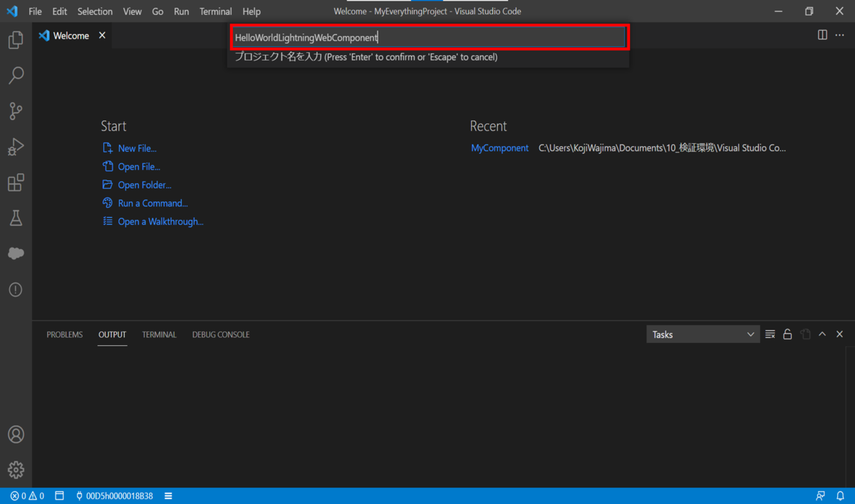Viewport: 855px width, 504px height.
Task: Maximize the panel with the up chevron
Action: tap(822, 335)
